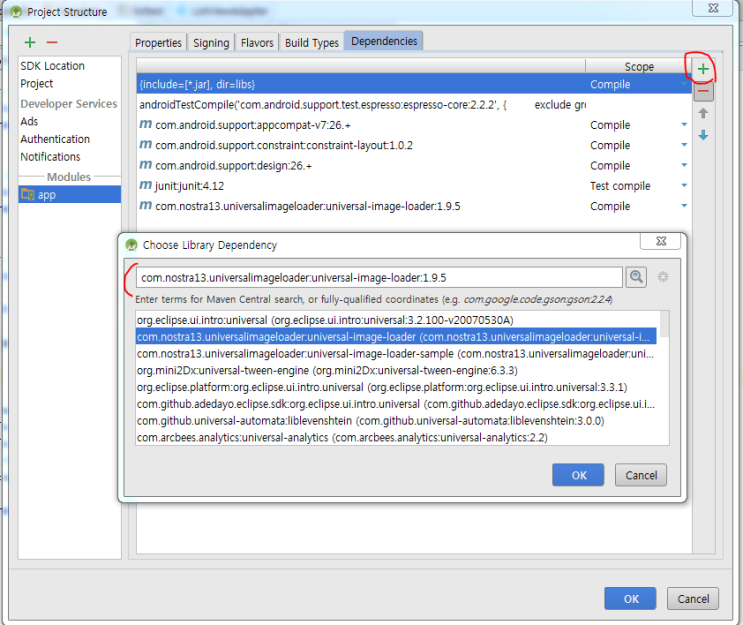Select the Dependencies tab
Viewport: 743px width, 625px height.
[384, 41]
